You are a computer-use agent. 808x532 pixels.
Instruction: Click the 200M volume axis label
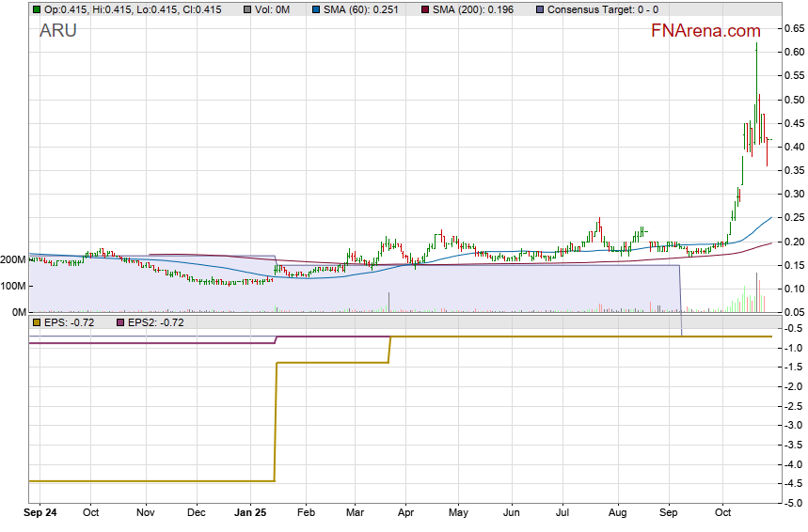(x=12, y=259)
